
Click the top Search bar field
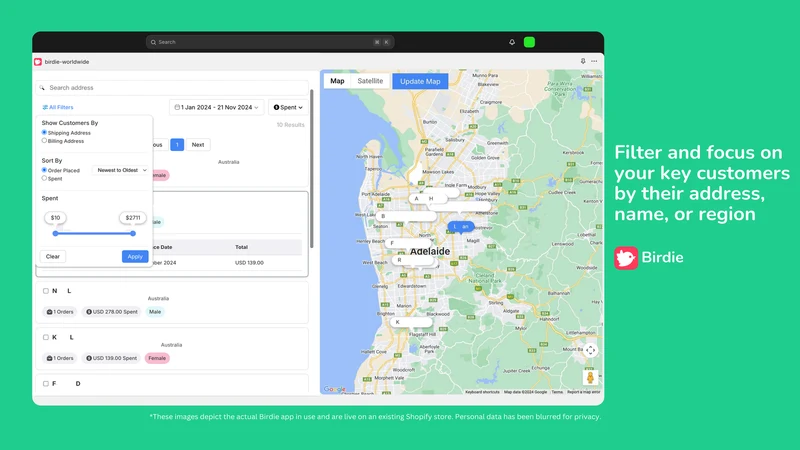coord(270,42)
